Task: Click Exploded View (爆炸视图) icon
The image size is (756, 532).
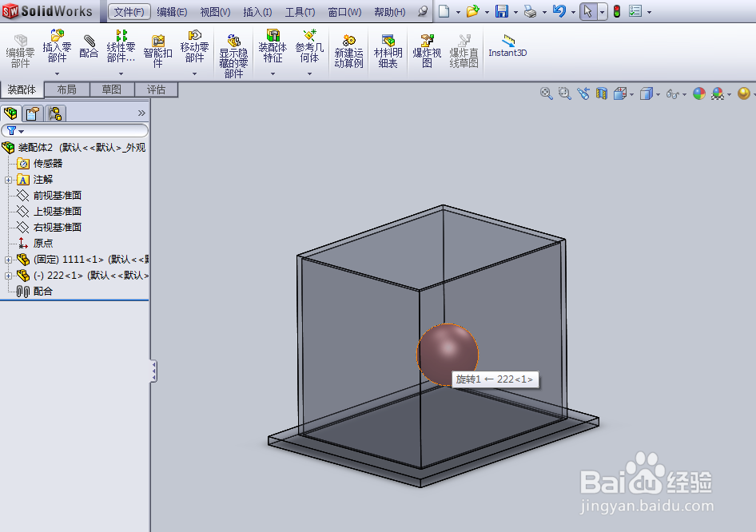Action: pos(427,52)
